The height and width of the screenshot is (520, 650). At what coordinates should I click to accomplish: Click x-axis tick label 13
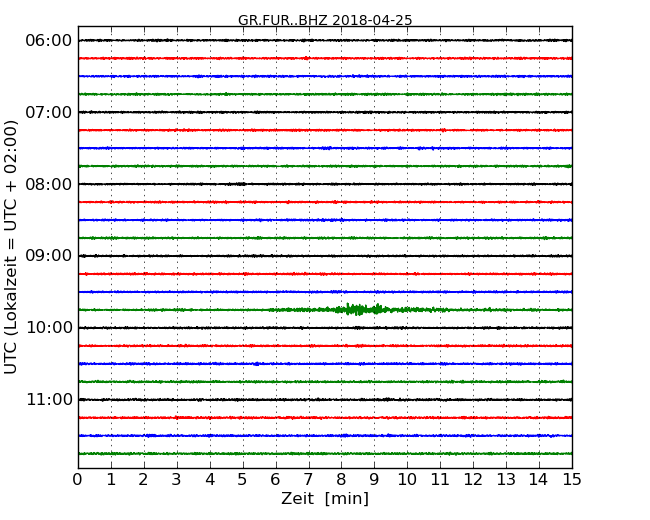[506, 480]
